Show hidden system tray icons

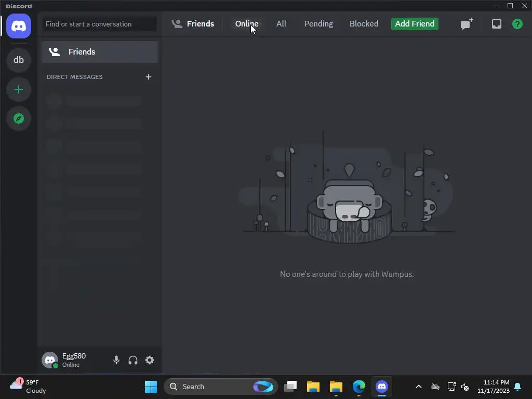[419, 387]
